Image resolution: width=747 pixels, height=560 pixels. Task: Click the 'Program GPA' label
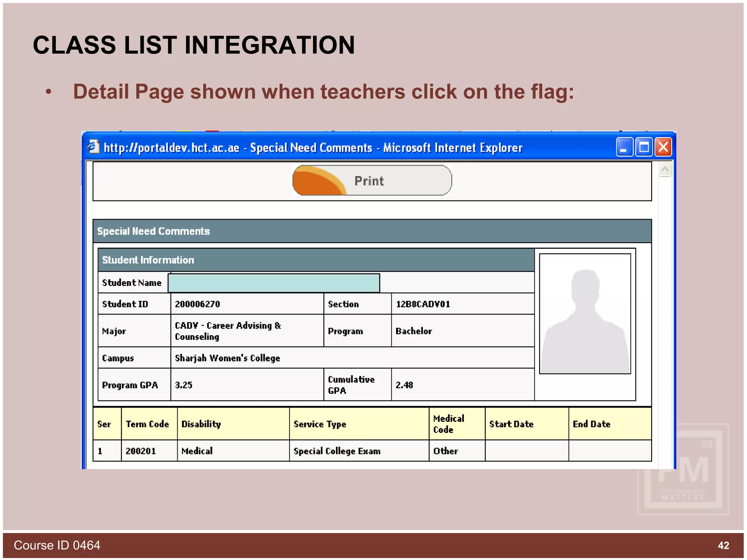tap(130, 385)
